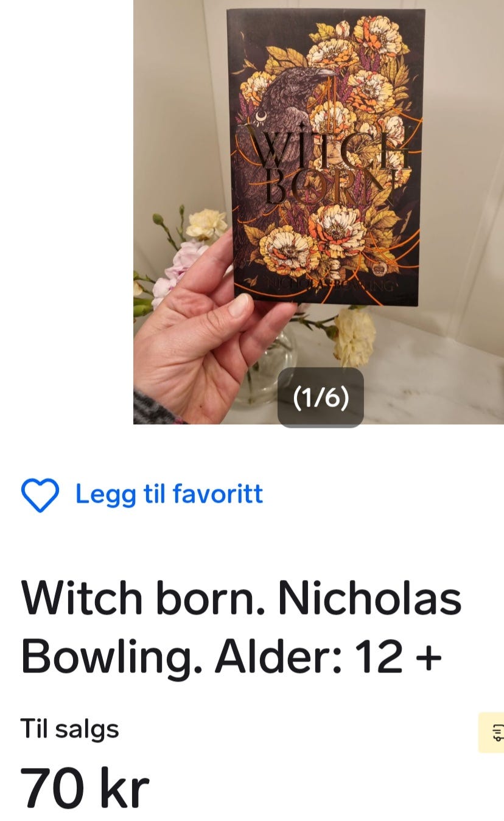Click the author name on book cover
This screenshot has height=821, width=504.
point(329,284)
